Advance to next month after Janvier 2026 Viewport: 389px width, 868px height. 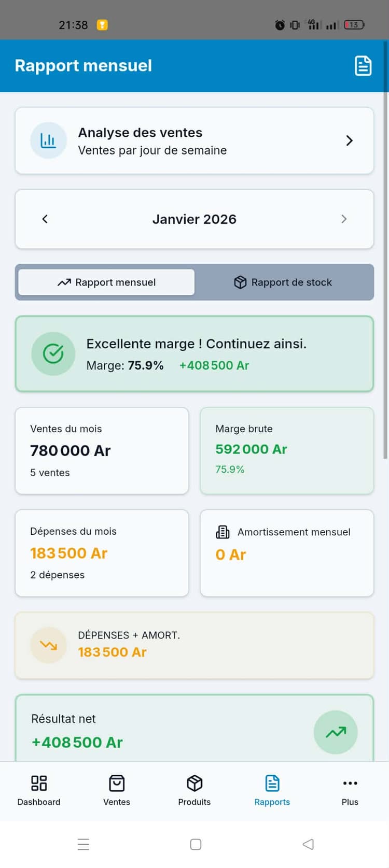pyautogui.click(x=344, y=219)
